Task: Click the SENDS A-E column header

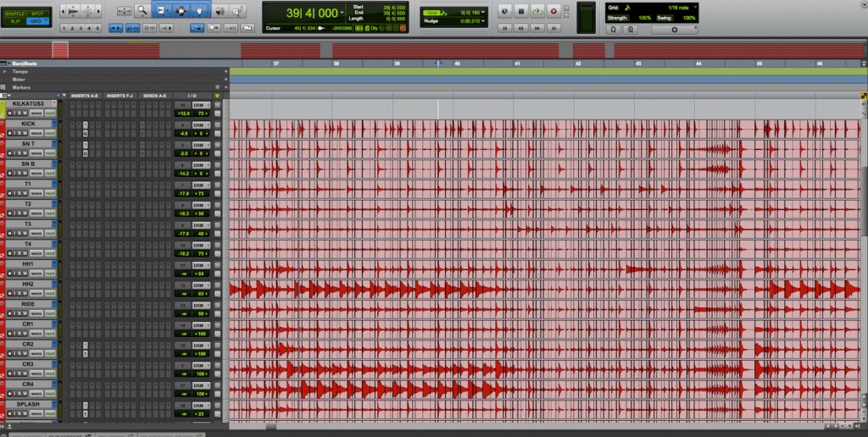Action: click(156, 96)
